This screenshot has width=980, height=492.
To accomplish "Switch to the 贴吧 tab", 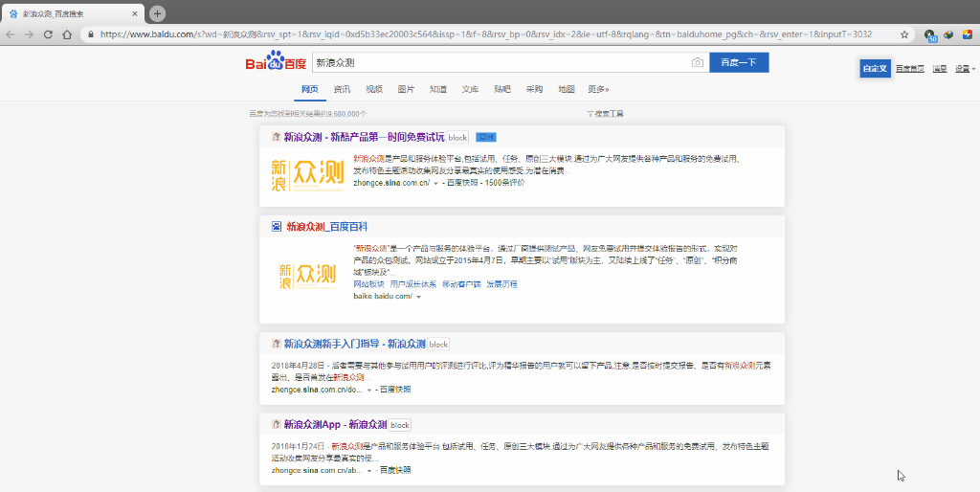I will click(x=501, y=89).
